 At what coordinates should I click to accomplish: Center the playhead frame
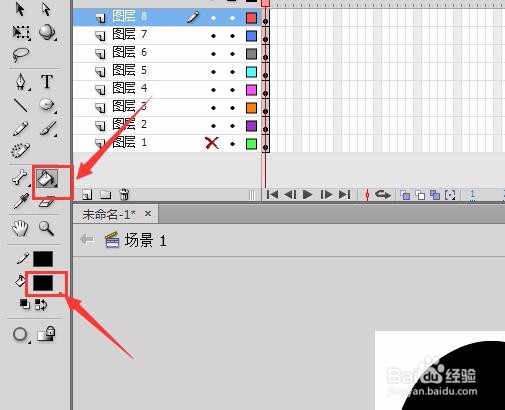click(367, 195)
